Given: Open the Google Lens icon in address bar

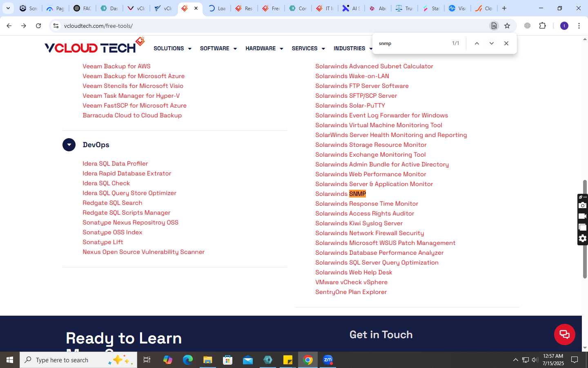Looking at the screenshot, I should tap(494, 26).
